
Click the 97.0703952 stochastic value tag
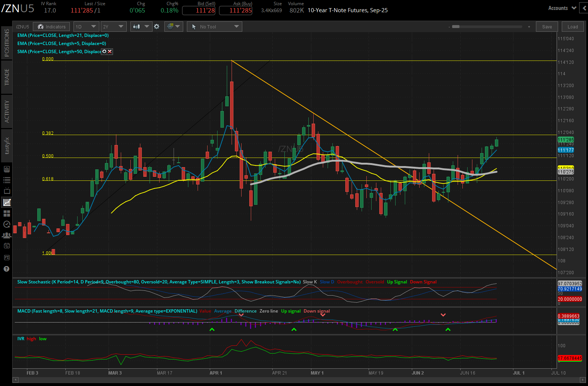pyautogui.click(x=570, y=284)
